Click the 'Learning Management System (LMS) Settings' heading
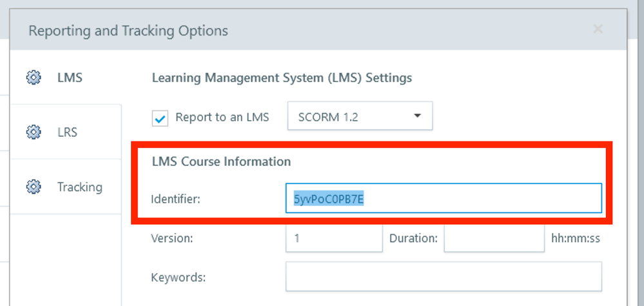This screenshot has width=644, height=306. tap(282, 78)
